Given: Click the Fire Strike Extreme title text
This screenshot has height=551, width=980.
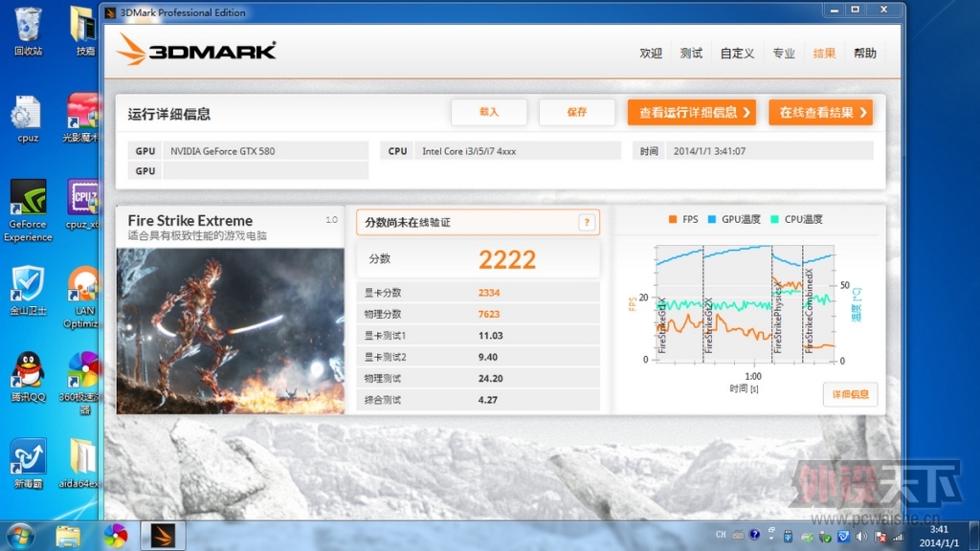Looking at the screenshot, I should coord(190,221).
